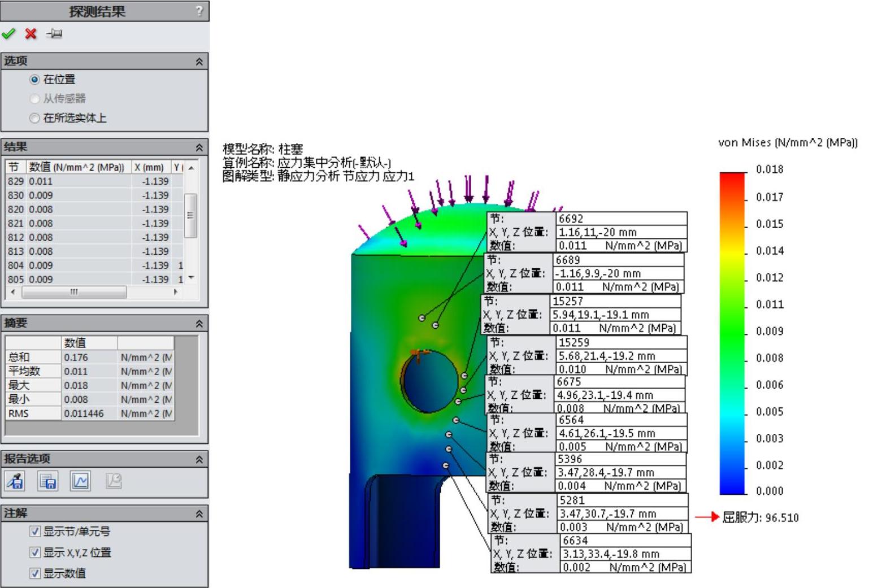Toggle the 显示数值 checkbox
This screenshot has height=588, width=869.
tap(35, 573)
